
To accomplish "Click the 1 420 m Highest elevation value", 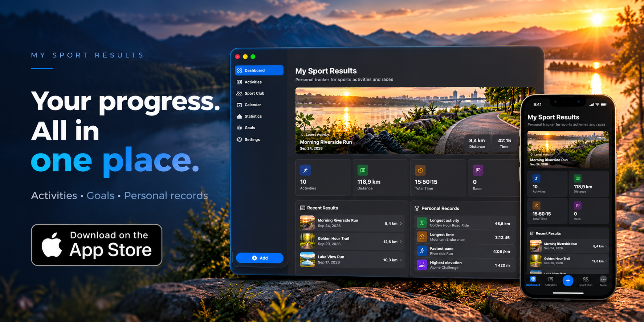I will point(502,265).
